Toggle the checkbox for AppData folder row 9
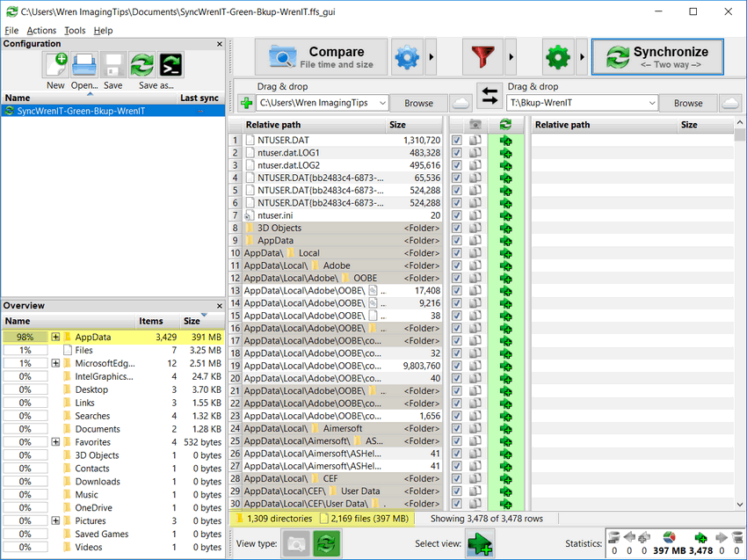The image size is (747, 560). [456, 240]
